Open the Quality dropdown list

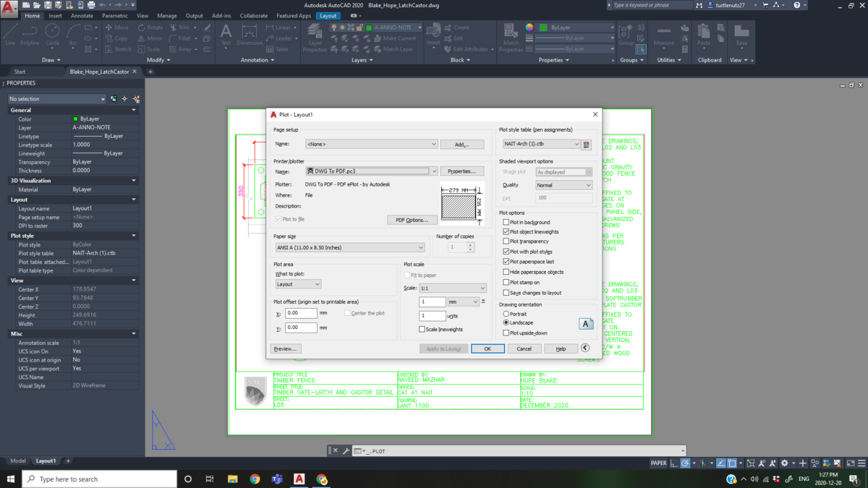click(x=563, y=185)
